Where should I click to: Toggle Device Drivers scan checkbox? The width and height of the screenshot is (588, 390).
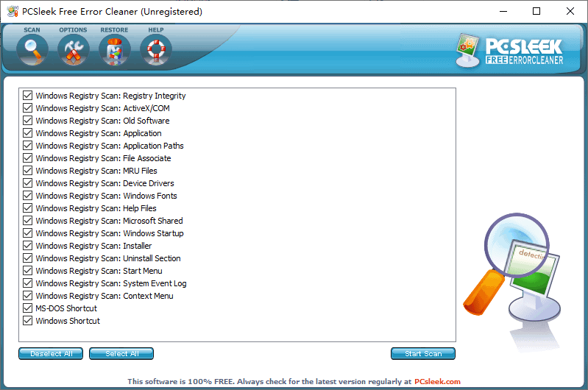(27, 183)
